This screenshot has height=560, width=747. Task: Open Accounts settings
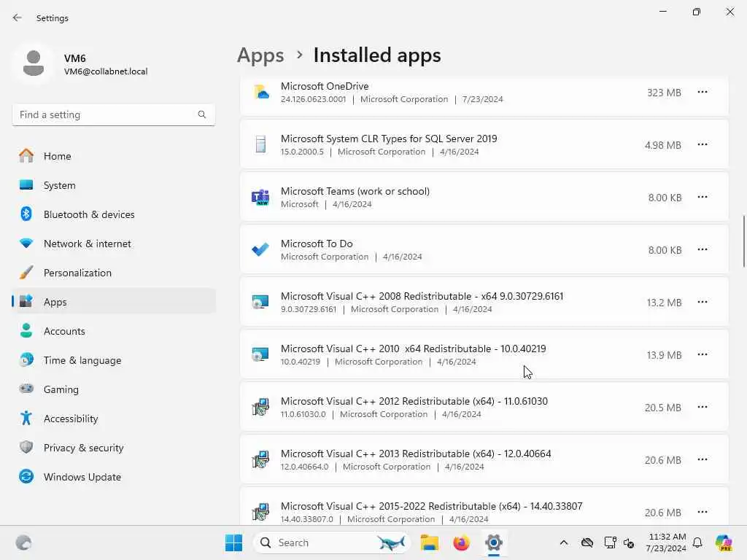113,331
